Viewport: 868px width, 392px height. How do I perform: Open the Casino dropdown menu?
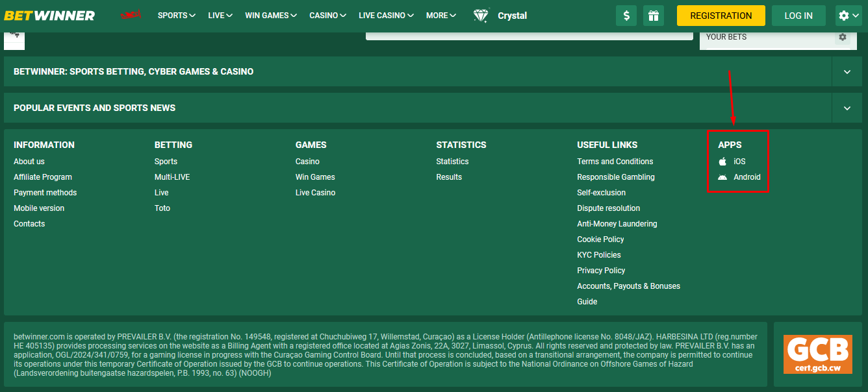328,16
